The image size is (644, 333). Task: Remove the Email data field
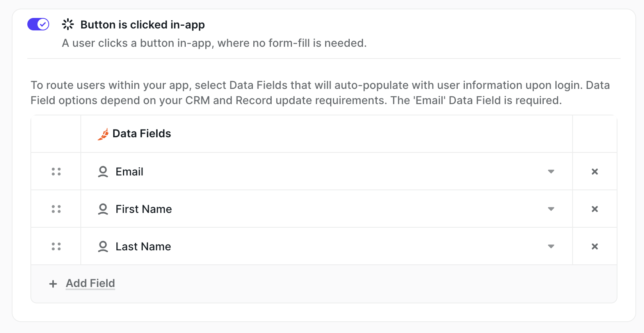594,172
